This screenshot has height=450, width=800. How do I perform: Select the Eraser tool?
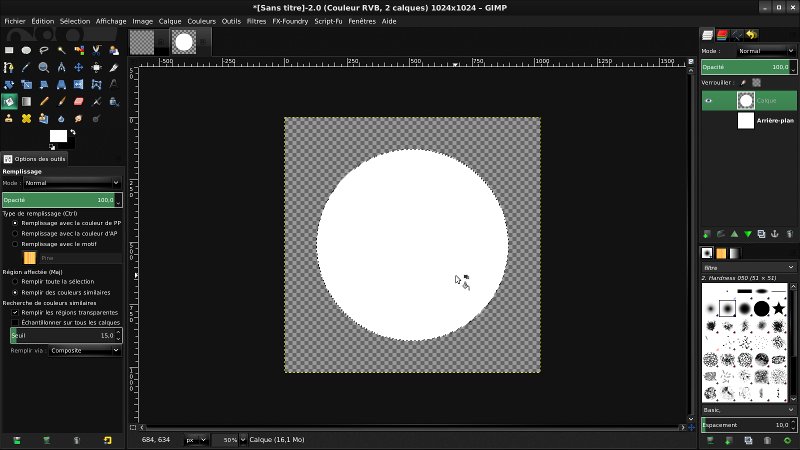(79, 102)
